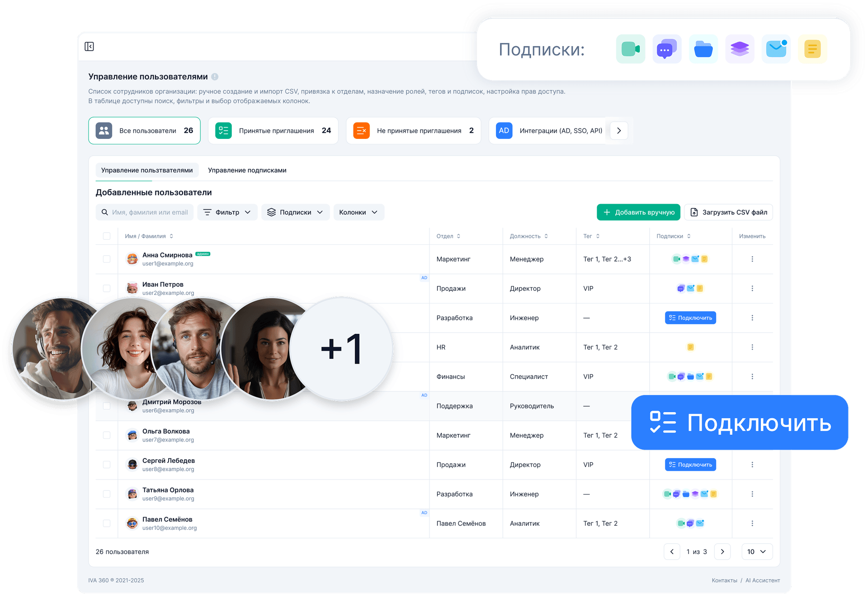This screenshot has height=594, width=868.
Task: Go to next page of users
Action: click(722, 551)
